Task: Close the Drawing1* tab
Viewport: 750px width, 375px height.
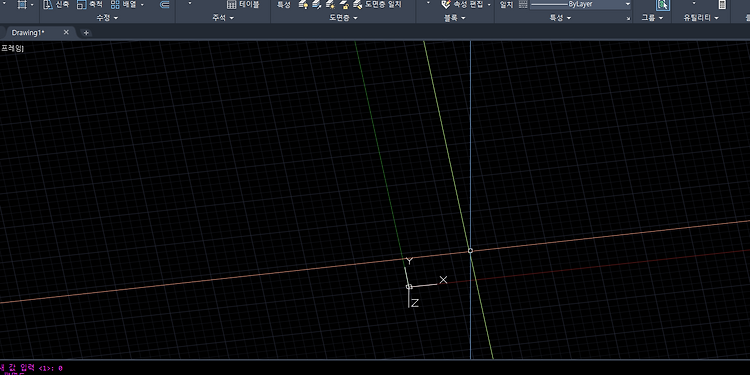Action: pyautogui.click(x=66, y=32)
